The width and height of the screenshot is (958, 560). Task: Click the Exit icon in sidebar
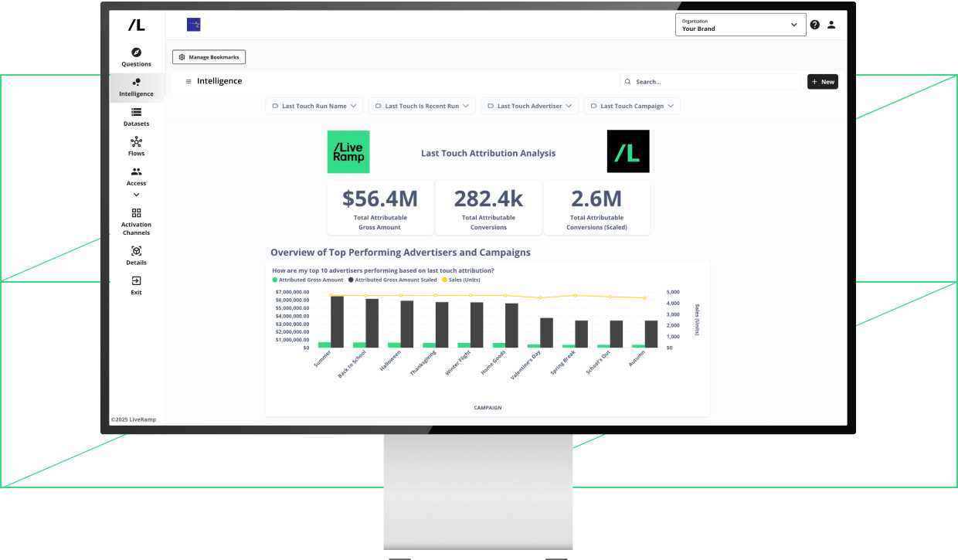point(136,281)
